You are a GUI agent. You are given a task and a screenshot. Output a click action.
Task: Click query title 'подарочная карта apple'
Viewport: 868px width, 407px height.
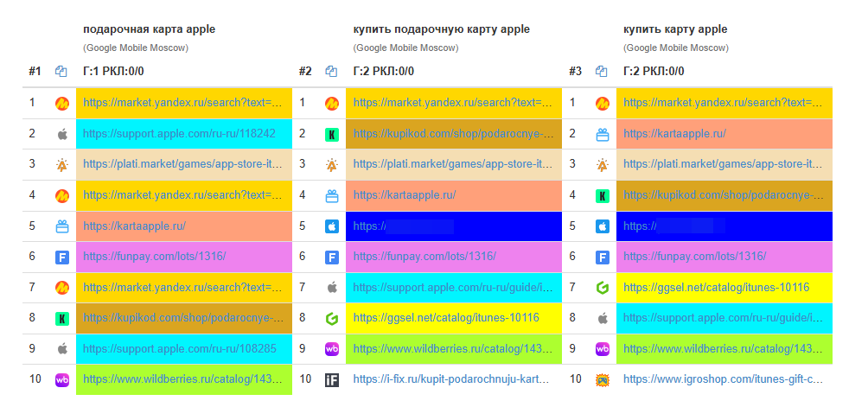pos(149,29)
